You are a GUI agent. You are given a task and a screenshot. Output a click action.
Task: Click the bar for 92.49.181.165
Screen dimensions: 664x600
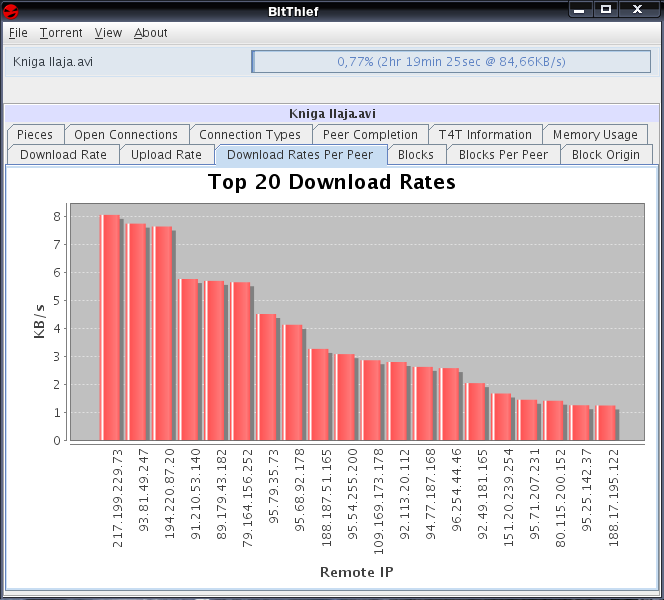pos(475,412)
